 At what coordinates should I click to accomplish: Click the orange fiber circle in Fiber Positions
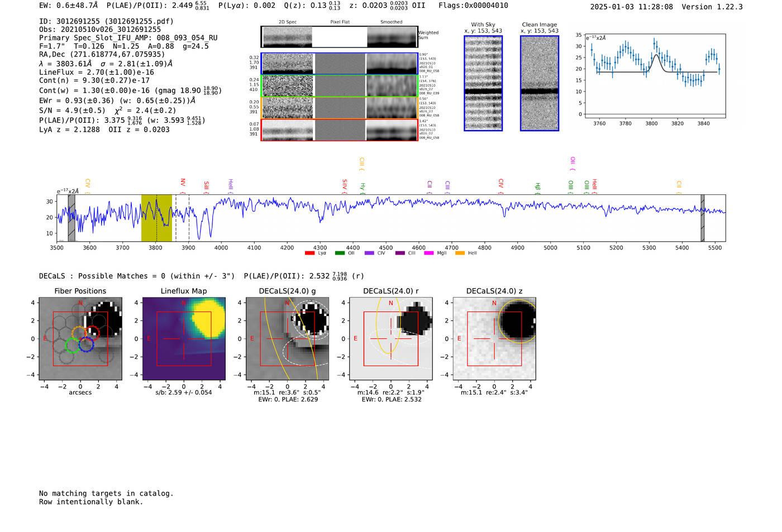pos(79,334)
